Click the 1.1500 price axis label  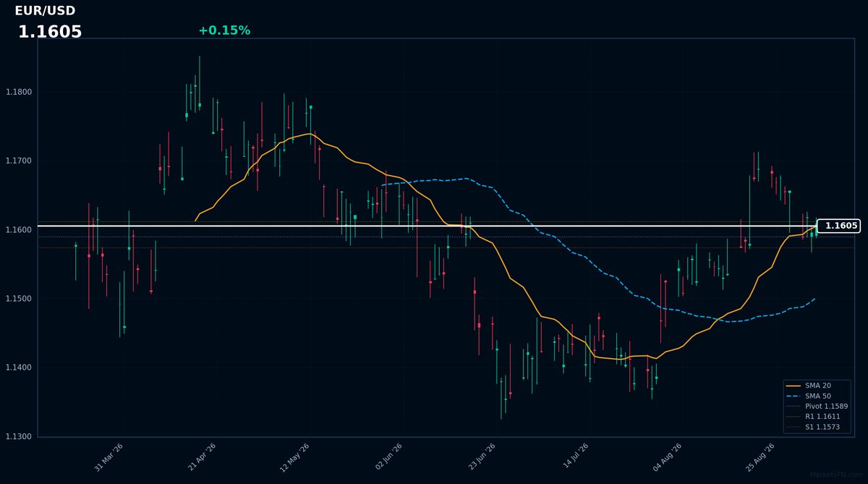coord(18,299)
